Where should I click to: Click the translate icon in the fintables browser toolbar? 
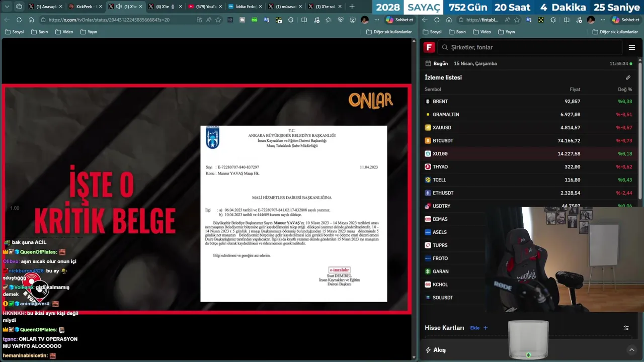(529, 20)
